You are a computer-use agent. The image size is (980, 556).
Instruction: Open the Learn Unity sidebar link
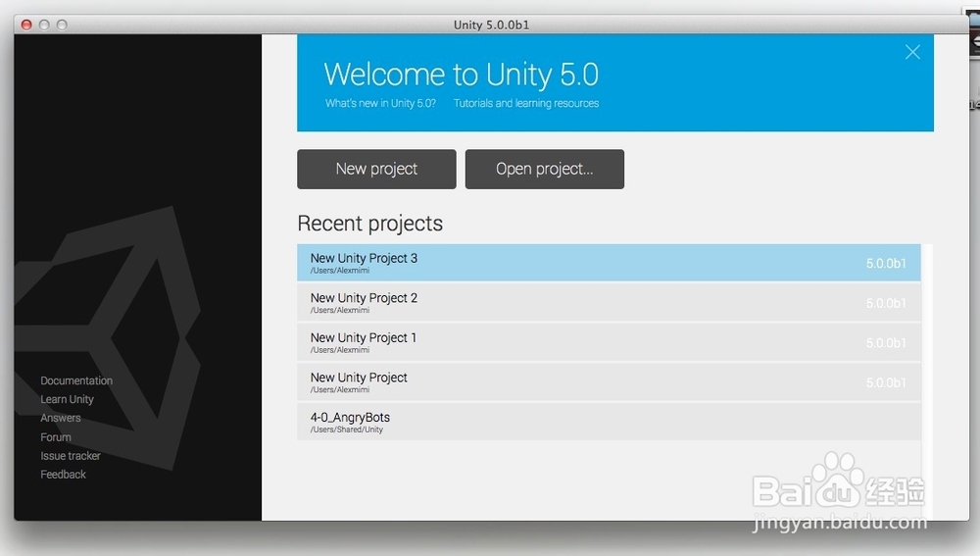(67, 399)
